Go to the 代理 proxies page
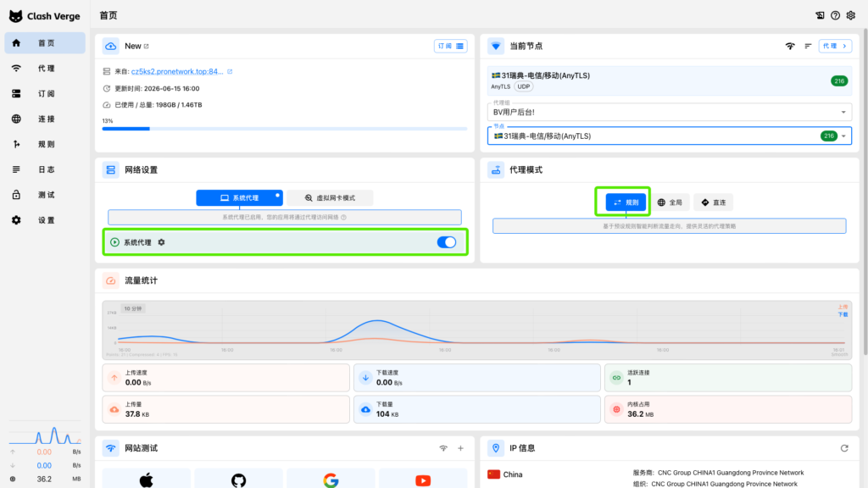Screen dimensions: 868x488 pyautogui.click(x=45, y=69)
